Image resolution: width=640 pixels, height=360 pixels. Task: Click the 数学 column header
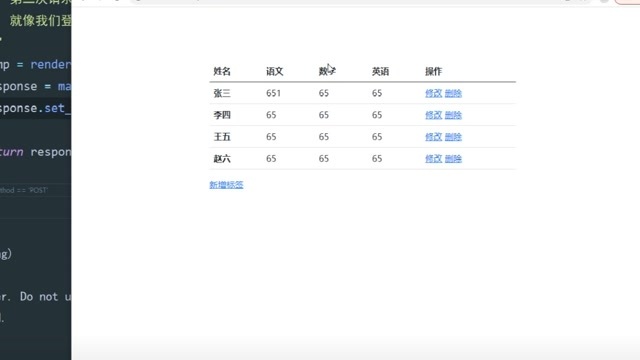click(x=327, y=71)
